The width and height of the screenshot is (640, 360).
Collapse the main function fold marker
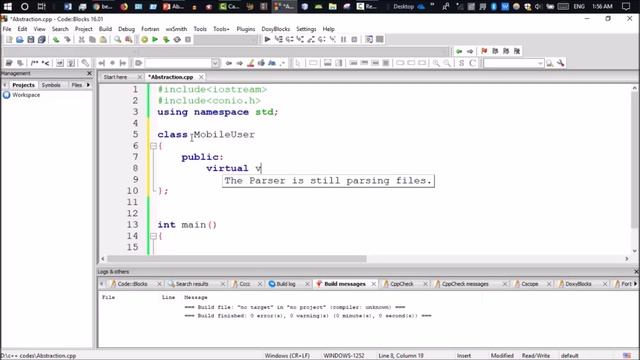[x=153, y=236]
